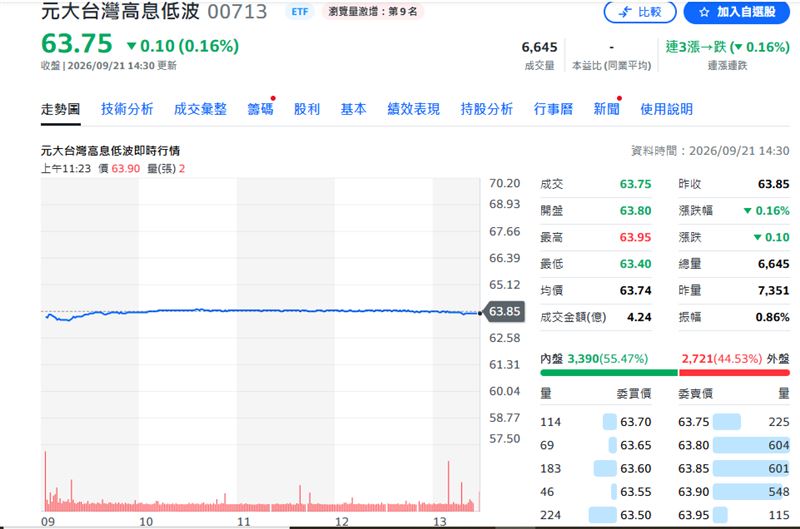Screen dimensions: 800x529
Task: Click the 開盤 value 63.80
Action: (635, 211)
